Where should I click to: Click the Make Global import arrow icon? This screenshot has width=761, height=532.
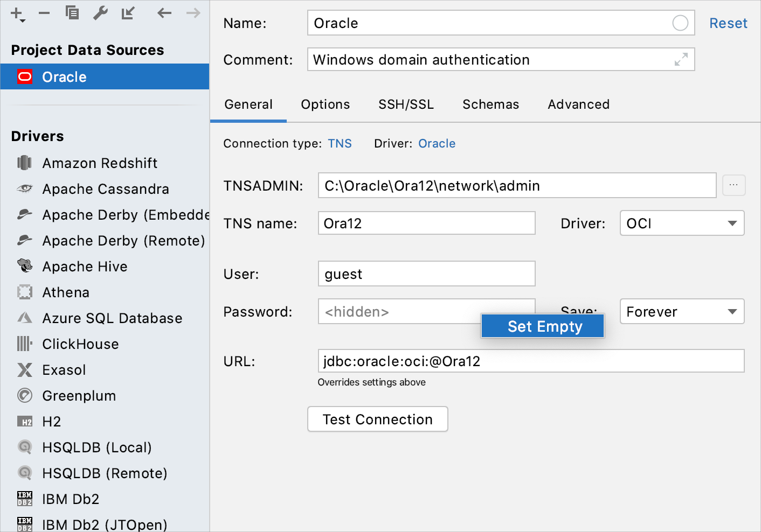128,12
